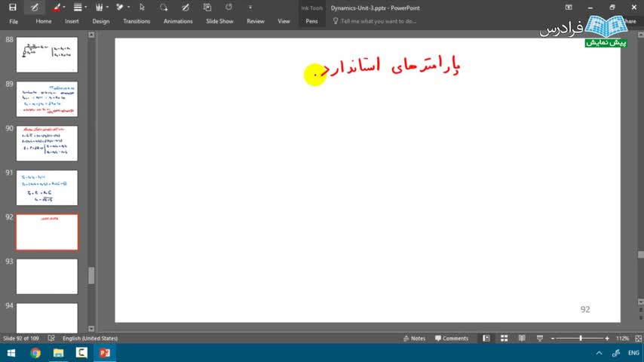644x362 pixels.
Task: Click the zoom in plus button
Action: click(607, 338)
